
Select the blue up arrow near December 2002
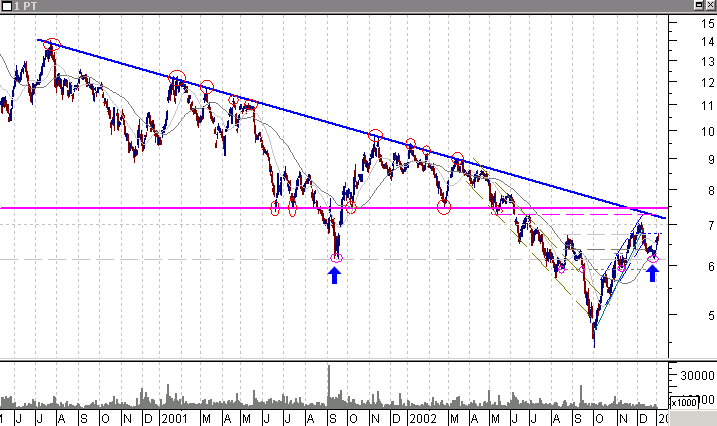(x=653, y=273)
